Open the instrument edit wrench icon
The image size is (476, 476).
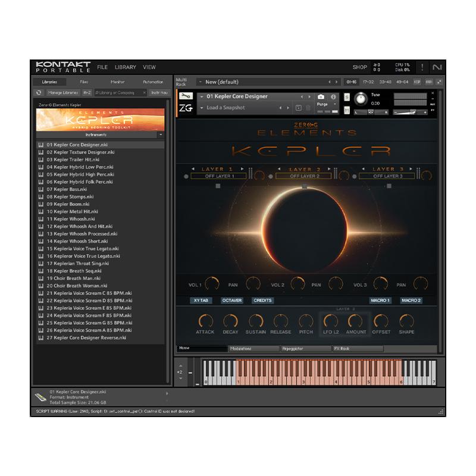[x=186, y=96]
